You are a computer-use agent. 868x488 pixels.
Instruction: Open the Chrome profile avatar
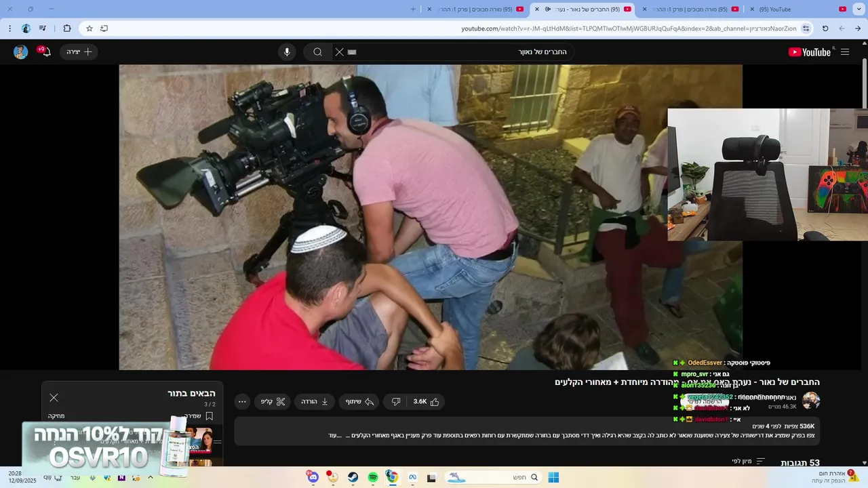click(x=26, y=28)
